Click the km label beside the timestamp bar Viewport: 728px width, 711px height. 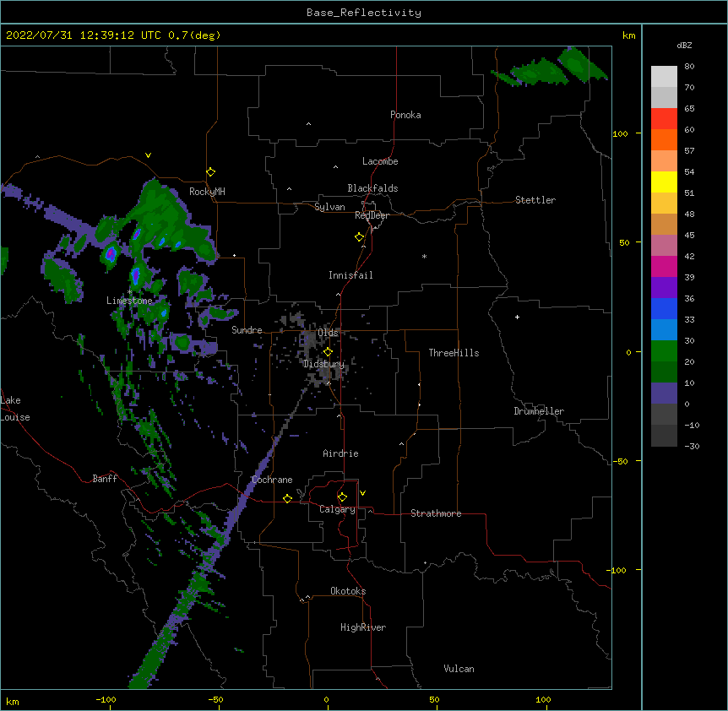[x=629, y=35]
